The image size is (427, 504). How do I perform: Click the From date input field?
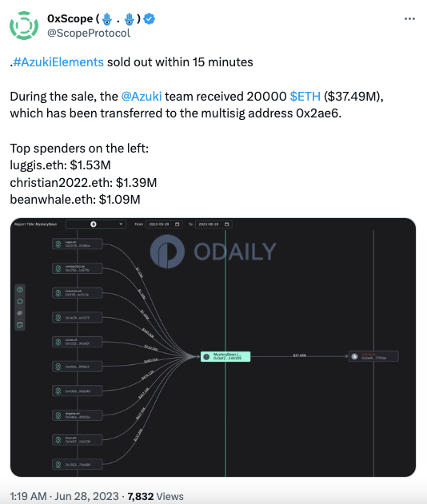point(164,224)
